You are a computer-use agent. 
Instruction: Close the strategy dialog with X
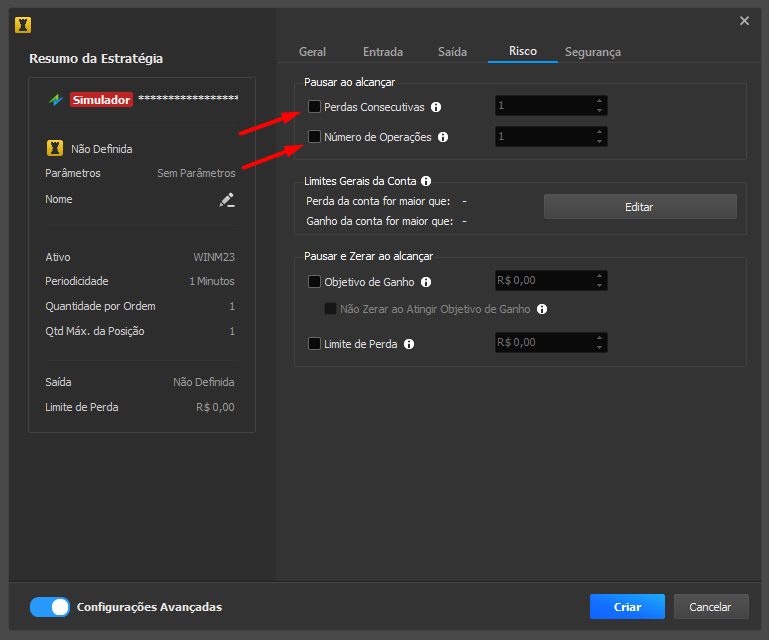click(x=744, y=21)
